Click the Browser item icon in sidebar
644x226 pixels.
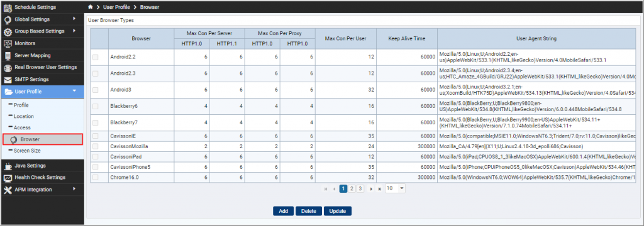tap(14, 139)
